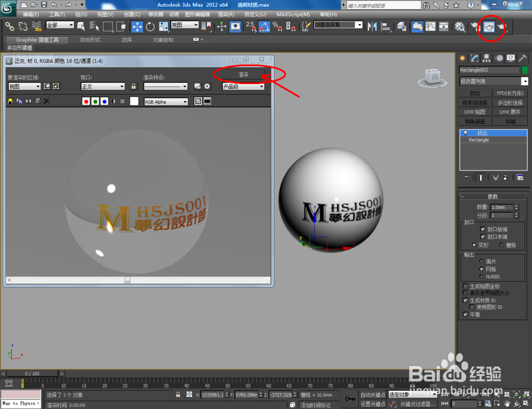532x409 pixels.
Task: Open the Create panel tab
Action: pyautogui.click(x=462, y=59)
